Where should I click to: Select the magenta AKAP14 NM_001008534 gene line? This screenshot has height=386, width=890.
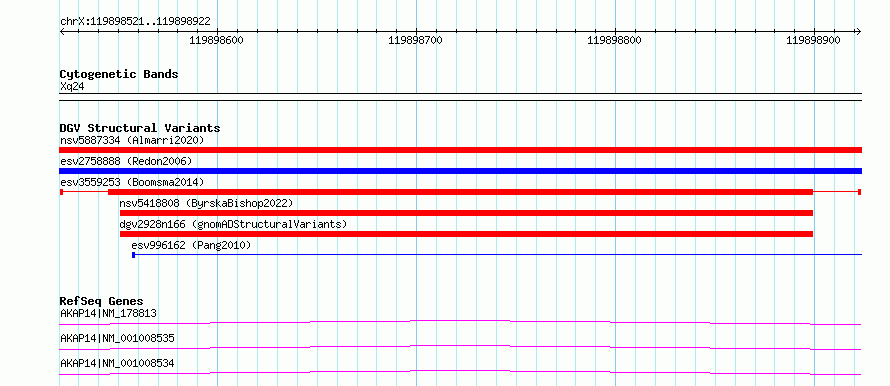pyautogui.click(x=460, y=372)
